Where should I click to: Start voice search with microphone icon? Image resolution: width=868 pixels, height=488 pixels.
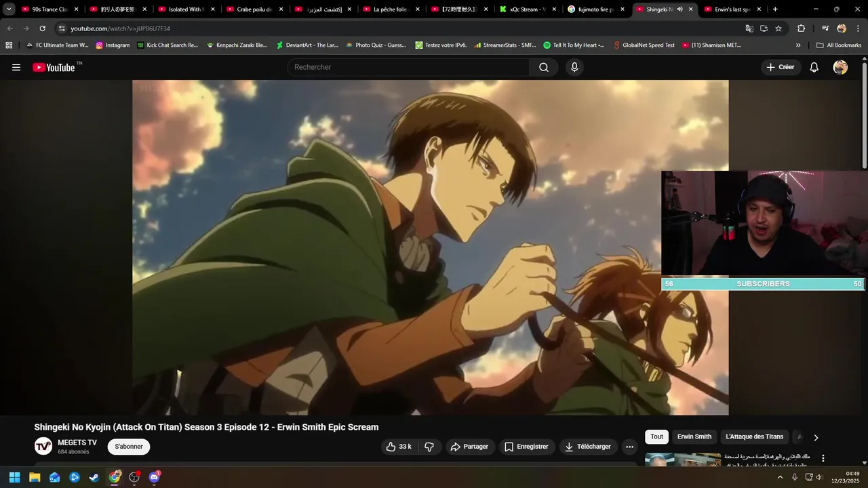(x=574, y=67)
